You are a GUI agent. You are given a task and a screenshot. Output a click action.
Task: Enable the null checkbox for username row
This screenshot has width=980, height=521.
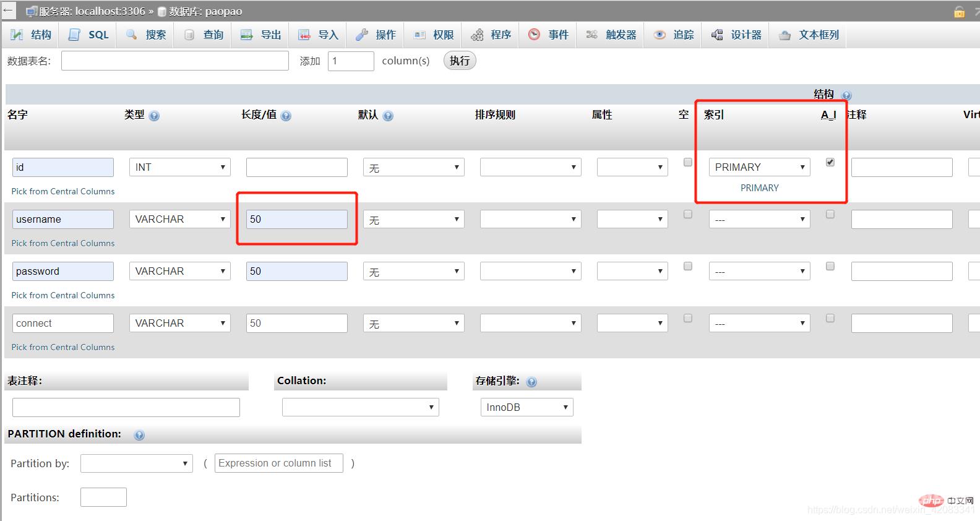pyautogui.click(x=687, y=214)
